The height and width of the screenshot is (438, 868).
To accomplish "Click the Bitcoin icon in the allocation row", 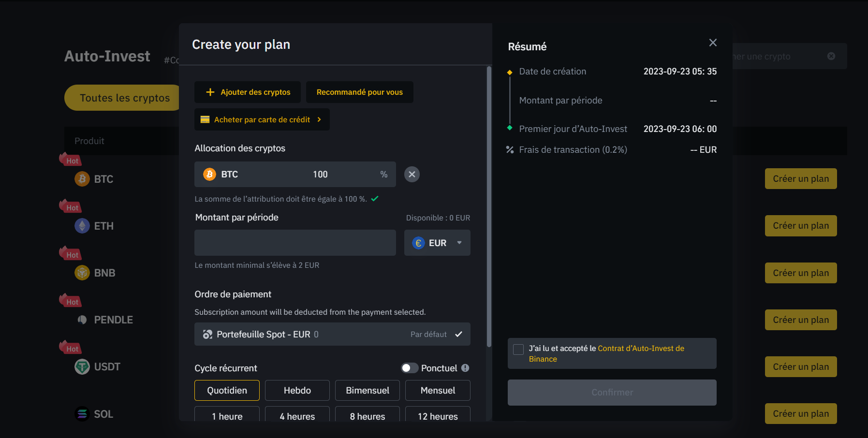I will pos(209,174).
